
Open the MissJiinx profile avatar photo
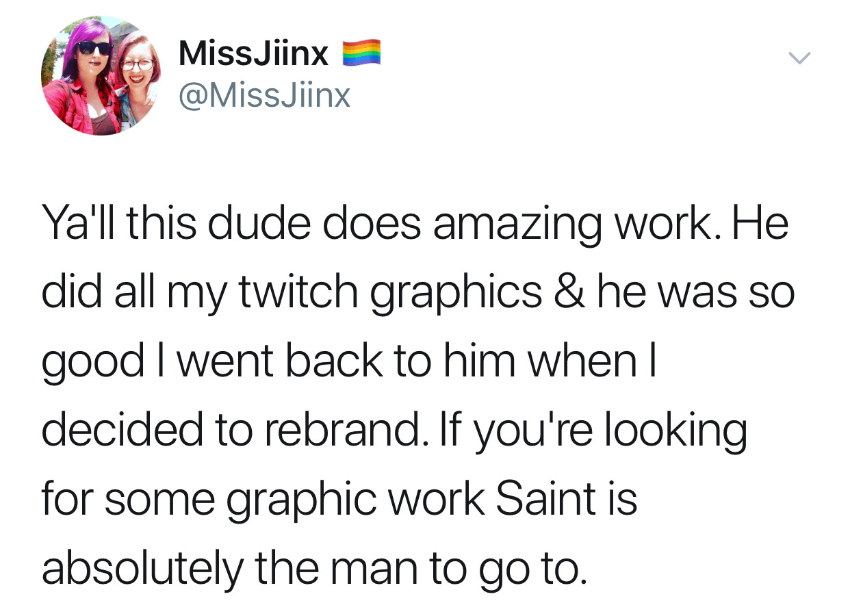click(x=101, y=75)
